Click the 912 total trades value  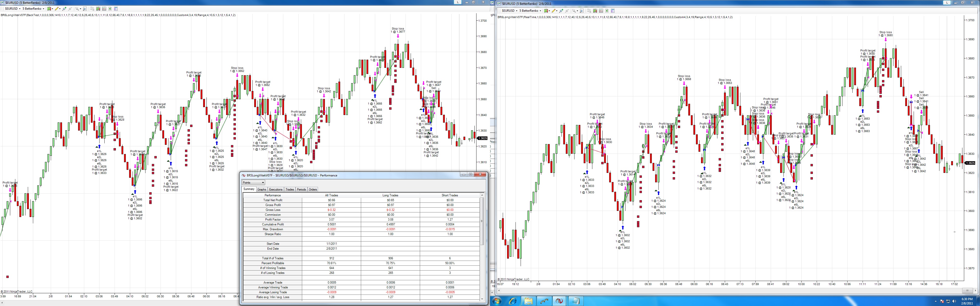pyautogui.click(x=331, y=259)
